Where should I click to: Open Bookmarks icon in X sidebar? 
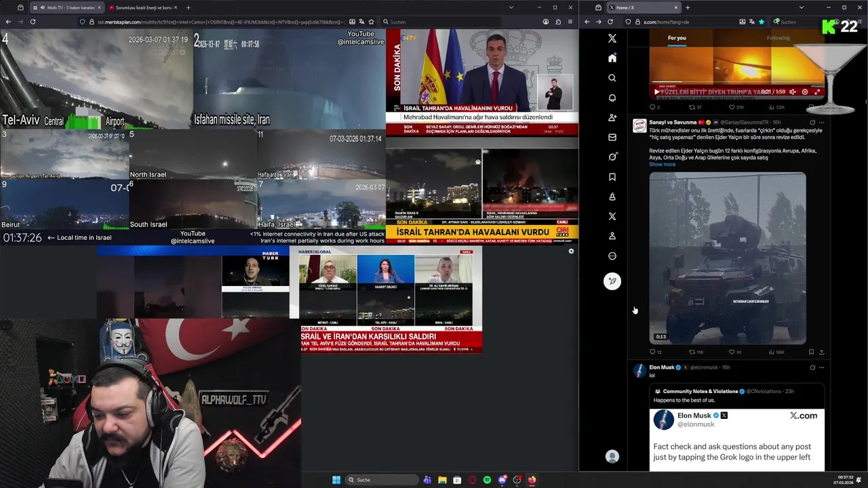[612, 177]
